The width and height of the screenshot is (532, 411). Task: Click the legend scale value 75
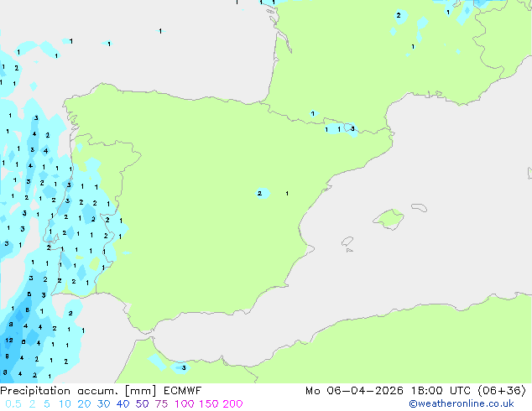pyautogui.click(x=161, y=404)
